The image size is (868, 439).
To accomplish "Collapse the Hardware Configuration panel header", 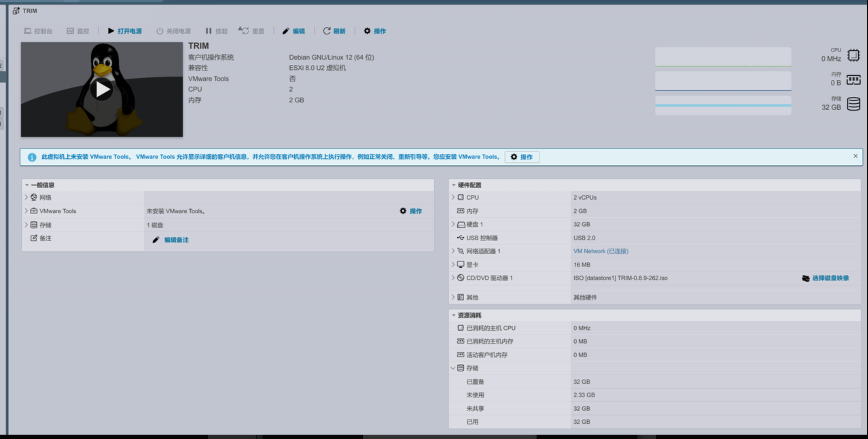I will point(454,185).
